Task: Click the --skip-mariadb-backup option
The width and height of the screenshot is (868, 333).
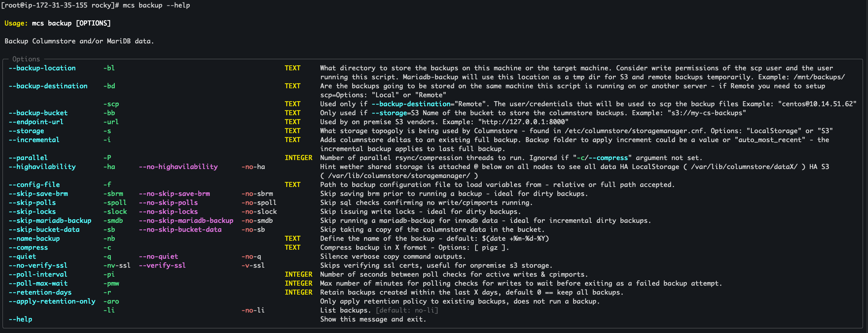Action: [50, 221]
